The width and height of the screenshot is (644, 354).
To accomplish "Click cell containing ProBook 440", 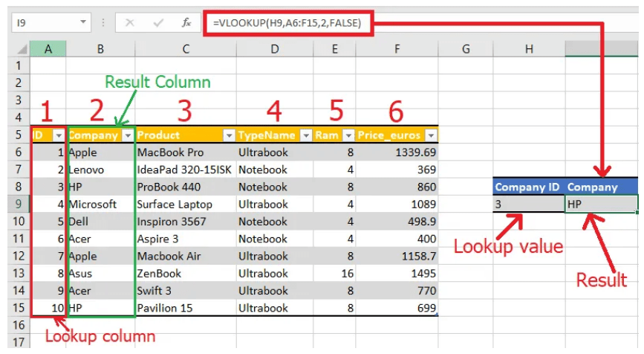I will [186, 187].
